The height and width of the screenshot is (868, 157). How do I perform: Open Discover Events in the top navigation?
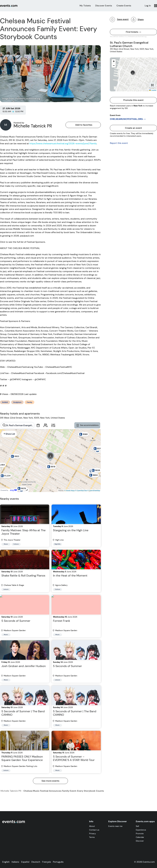click(103, 6)
